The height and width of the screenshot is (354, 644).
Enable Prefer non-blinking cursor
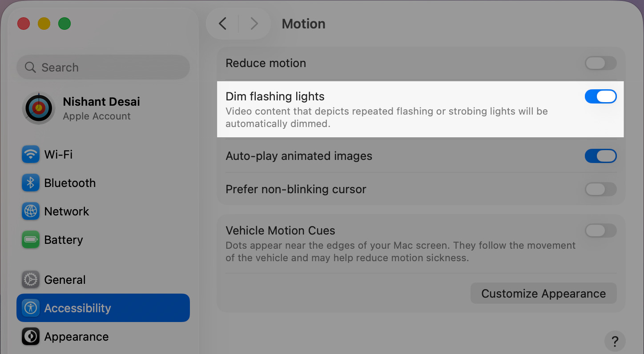point(600,189)
